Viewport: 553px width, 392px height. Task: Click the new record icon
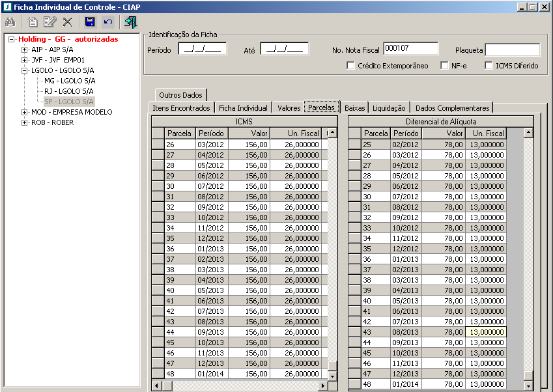33,22
